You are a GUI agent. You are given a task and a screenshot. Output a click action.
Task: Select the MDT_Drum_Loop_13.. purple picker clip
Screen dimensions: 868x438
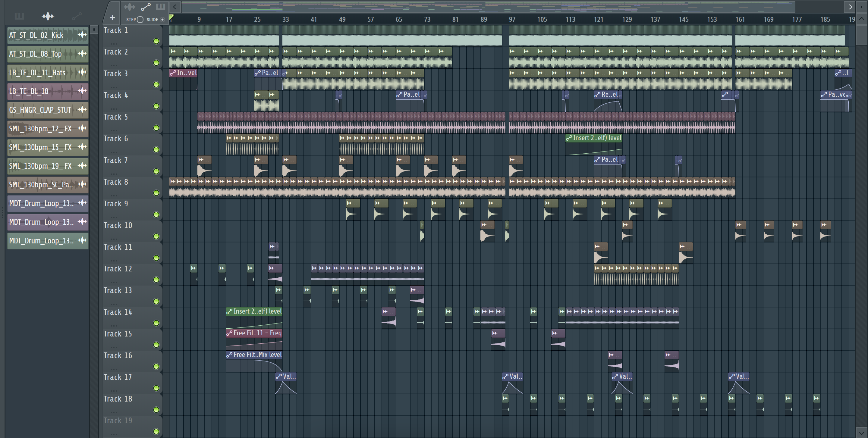[x=48, y=222]
